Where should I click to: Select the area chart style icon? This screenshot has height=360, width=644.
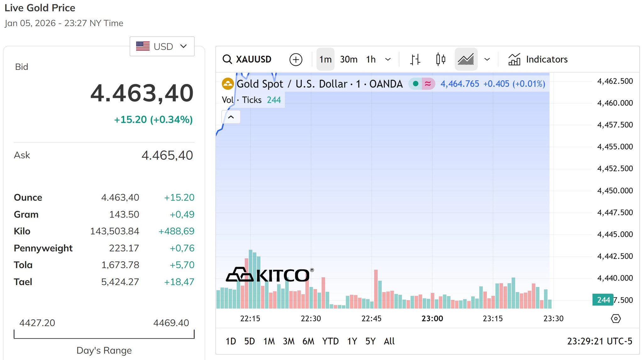(466, 59)
